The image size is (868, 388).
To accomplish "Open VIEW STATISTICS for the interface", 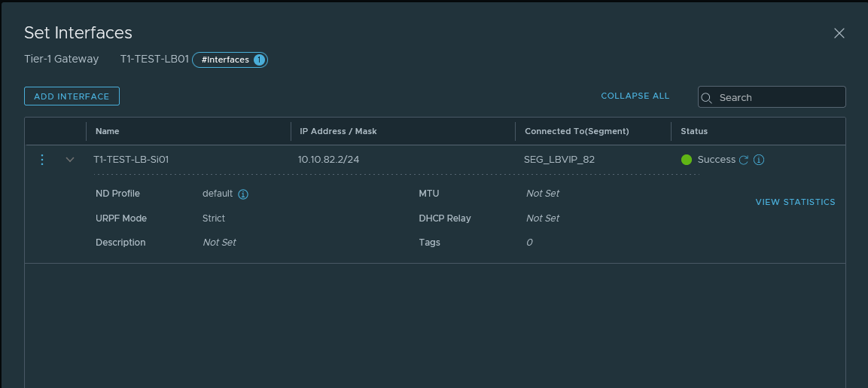I will coord(795,202).
